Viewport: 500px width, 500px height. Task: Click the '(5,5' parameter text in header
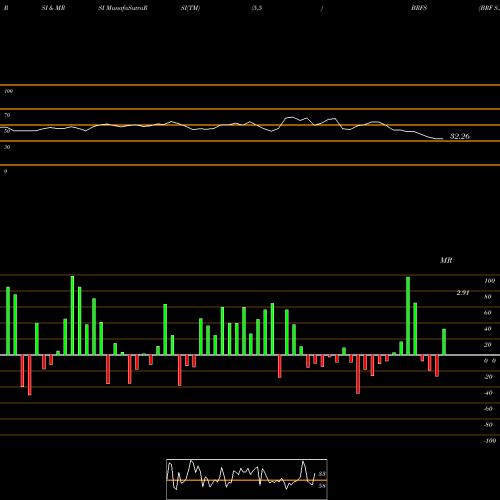pos(257,8)
